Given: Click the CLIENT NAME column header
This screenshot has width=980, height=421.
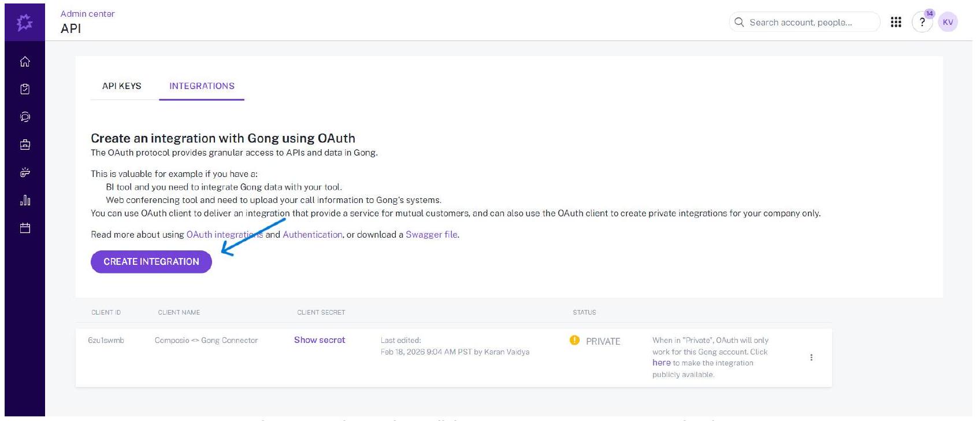Looking at the screenshot, I should point(179,312).
